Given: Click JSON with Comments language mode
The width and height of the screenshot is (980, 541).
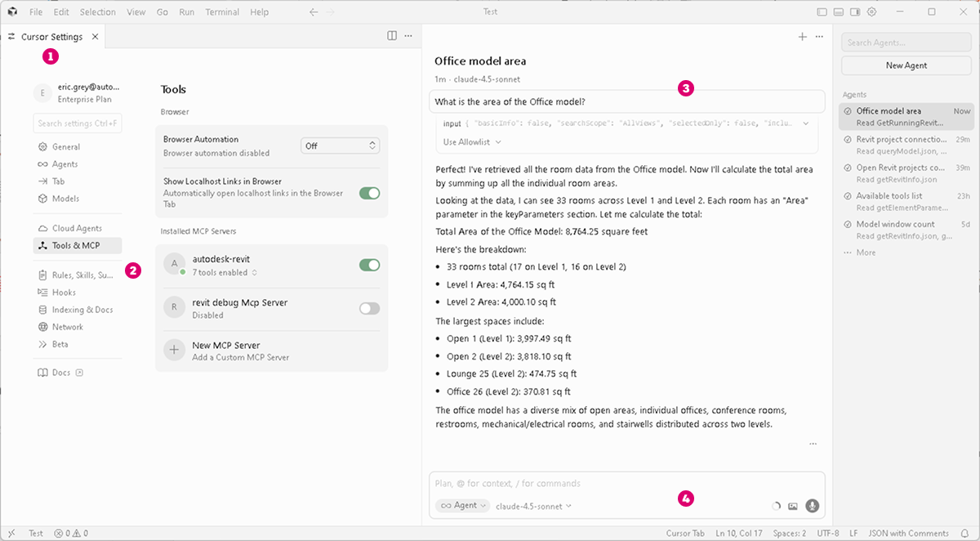Looking at the screenshot, I should [908, 534].
